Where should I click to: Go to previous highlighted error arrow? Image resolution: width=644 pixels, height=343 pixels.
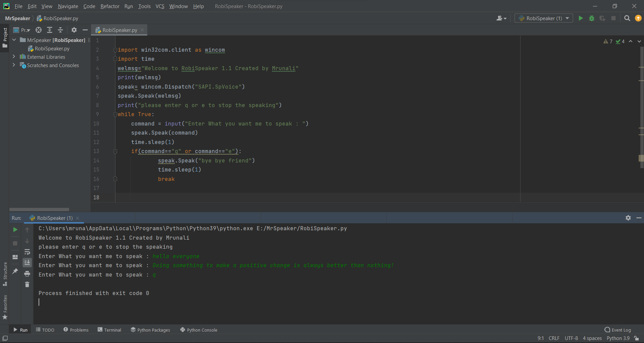click(631, 41)
